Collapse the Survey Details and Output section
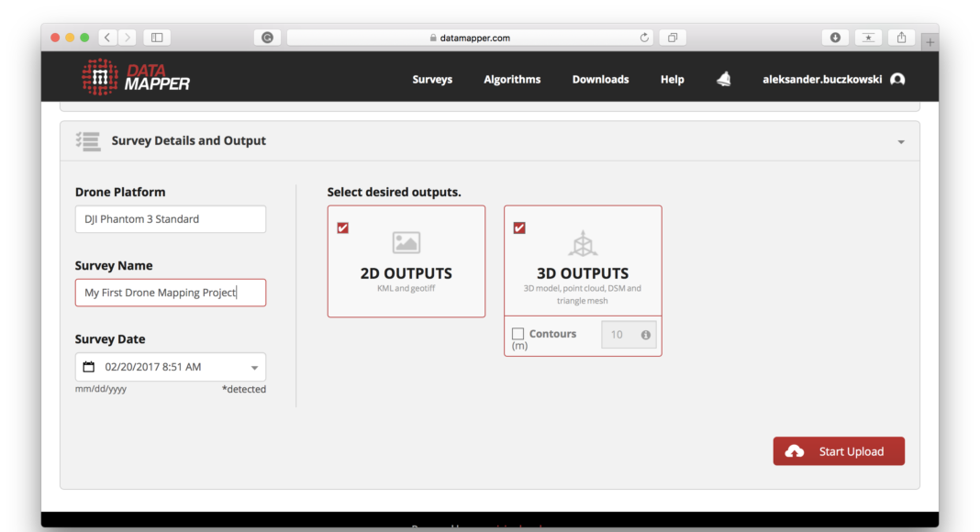 click(x=900, y=142)
